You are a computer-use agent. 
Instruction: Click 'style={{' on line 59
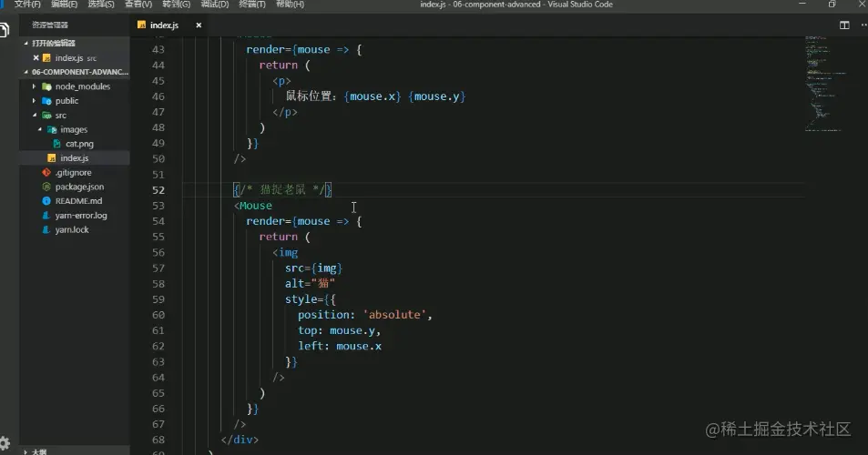point(311,299)
